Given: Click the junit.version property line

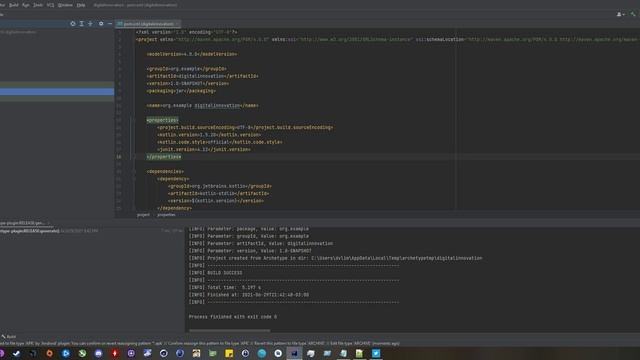Looking at the screenshot, I should 204,149.
